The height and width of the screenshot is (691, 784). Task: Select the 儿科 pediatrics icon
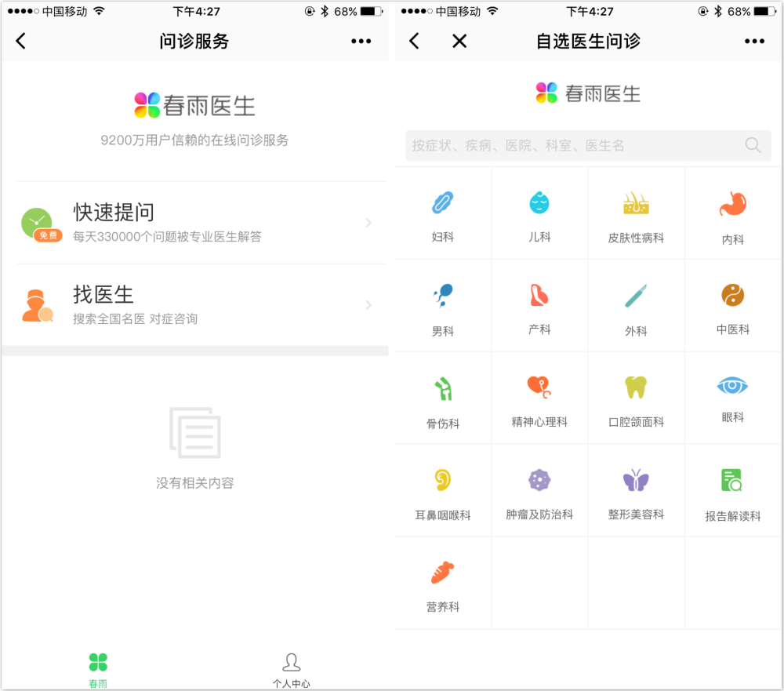pyautogui.click(x=539, y=204)
